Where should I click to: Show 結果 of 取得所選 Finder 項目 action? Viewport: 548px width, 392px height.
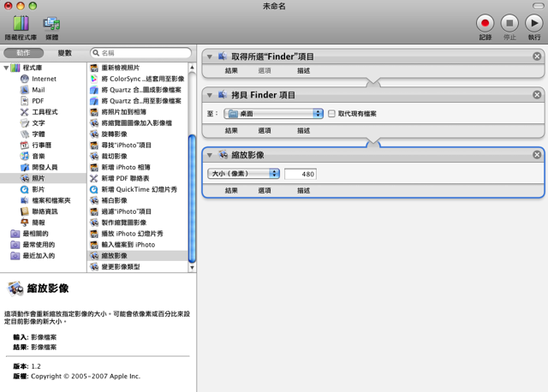coord(231,71)
